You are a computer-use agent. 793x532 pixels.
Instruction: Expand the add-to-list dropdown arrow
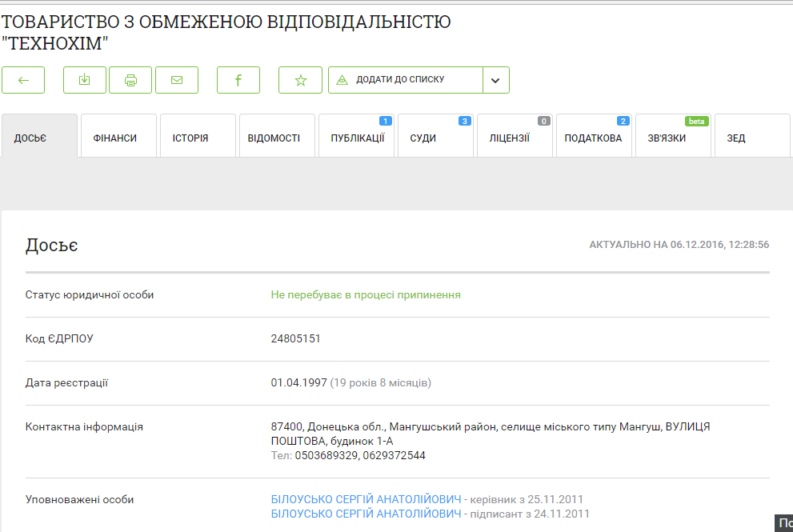(495, 80)
